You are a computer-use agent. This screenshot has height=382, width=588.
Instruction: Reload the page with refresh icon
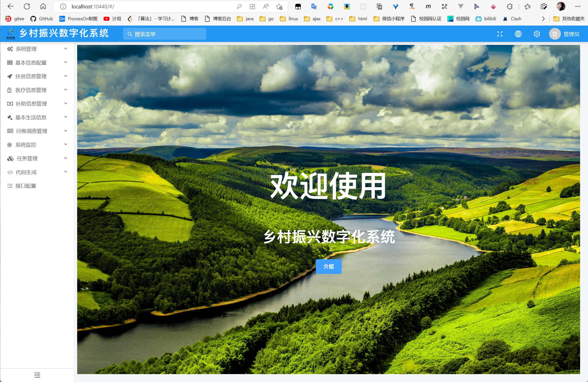27,6
